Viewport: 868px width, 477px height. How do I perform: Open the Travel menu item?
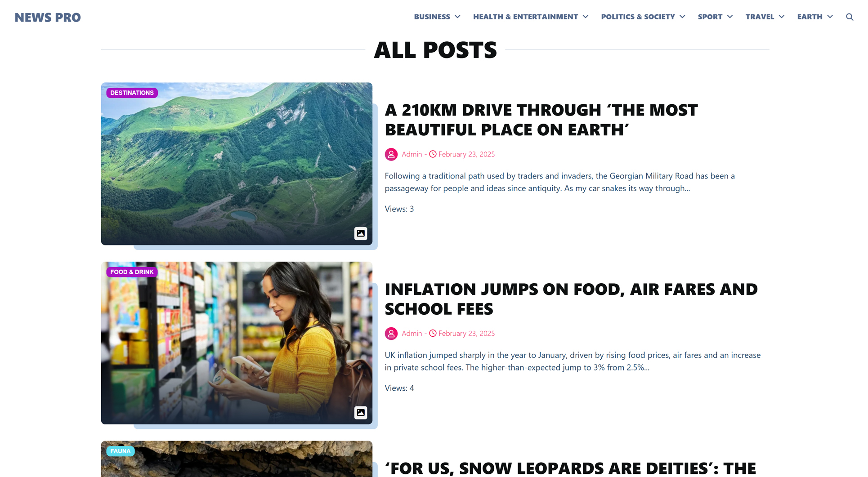760,17
